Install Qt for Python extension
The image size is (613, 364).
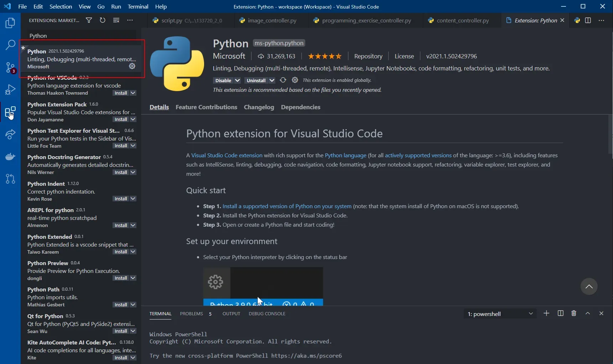coord(121,331)
